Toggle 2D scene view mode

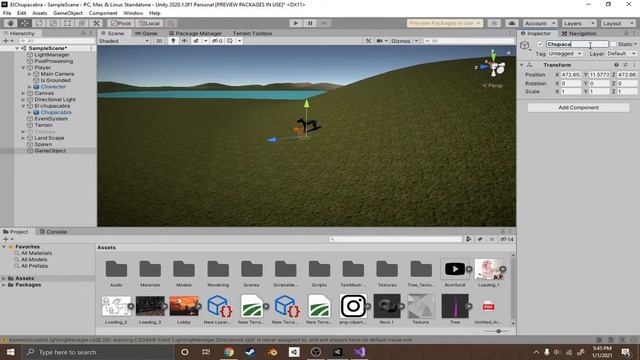[159, 41]
